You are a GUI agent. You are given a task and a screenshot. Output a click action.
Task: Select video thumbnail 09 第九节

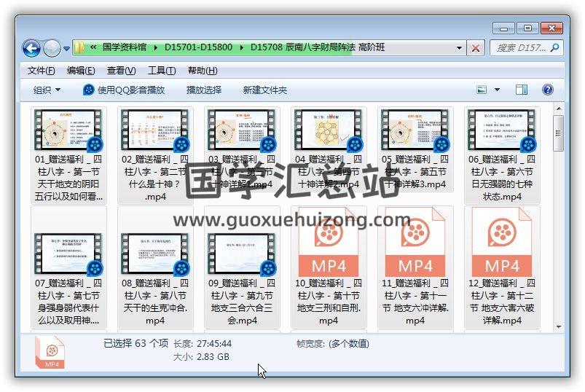242,254
